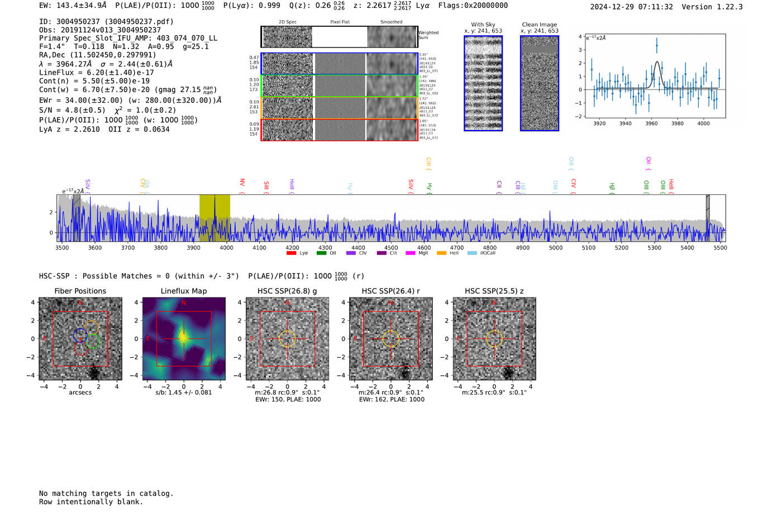
Task: Click the orange CIII marker above 4600 Å
Action: pos(428,164)
